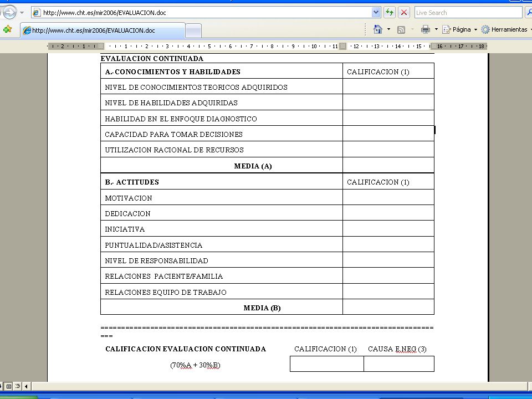The image size is (532, 399).
Task: Select the EVALUACION.doc browser tab
Action: (x=103, y=30)
